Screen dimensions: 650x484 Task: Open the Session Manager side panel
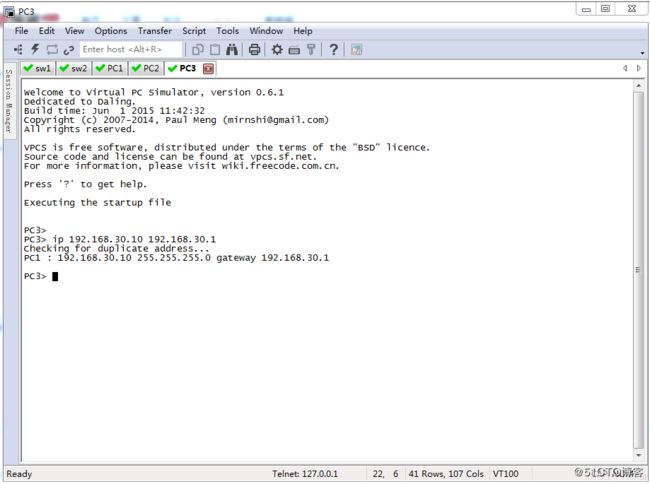(9, 101)
